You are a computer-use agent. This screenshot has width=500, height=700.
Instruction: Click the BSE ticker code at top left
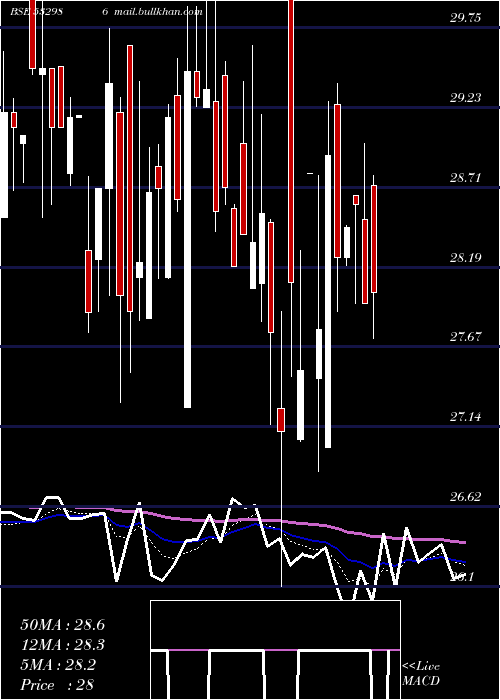pos(37,12)
